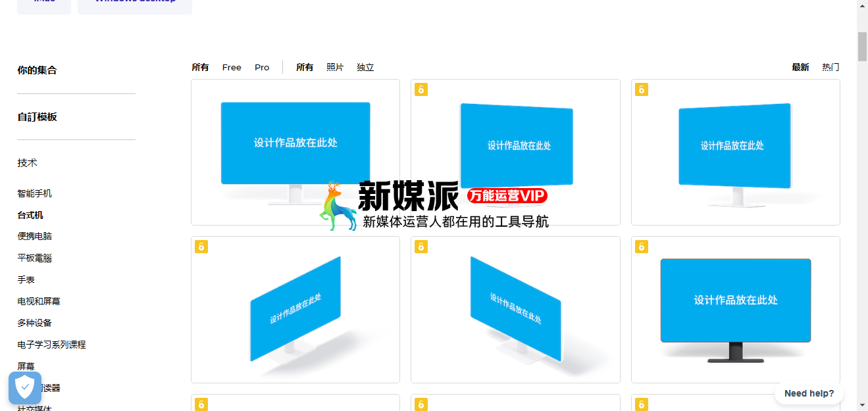
Task: Select 台式机 category
Action: [30, 215]
